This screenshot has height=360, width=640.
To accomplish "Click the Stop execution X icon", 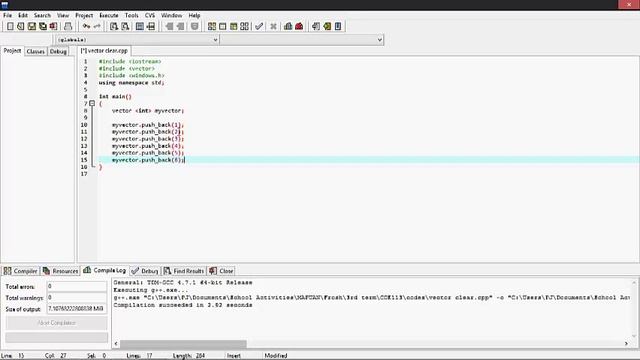I will (x=273, y=27).
